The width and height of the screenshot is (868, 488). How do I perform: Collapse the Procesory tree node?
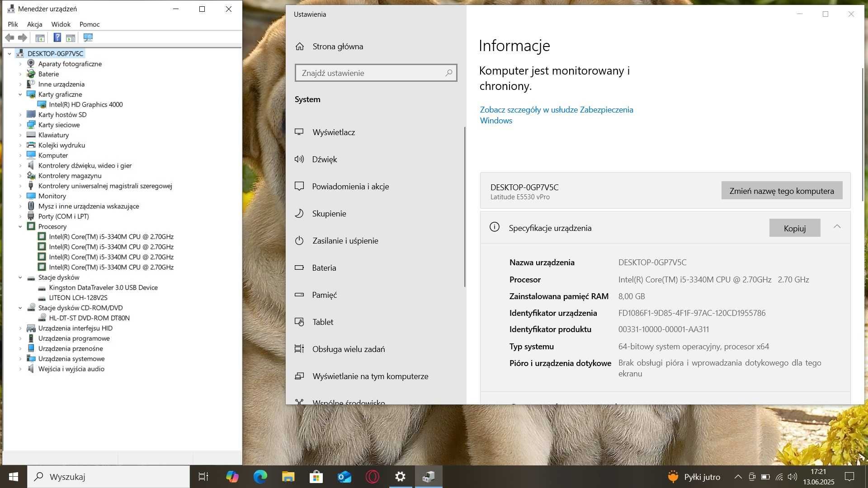pyautogui.click(x=20, y=226)
